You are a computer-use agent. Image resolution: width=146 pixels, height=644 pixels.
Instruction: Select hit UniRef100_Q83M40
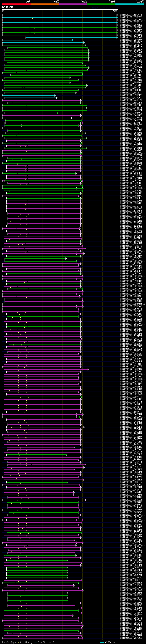[x=131, y=208]
